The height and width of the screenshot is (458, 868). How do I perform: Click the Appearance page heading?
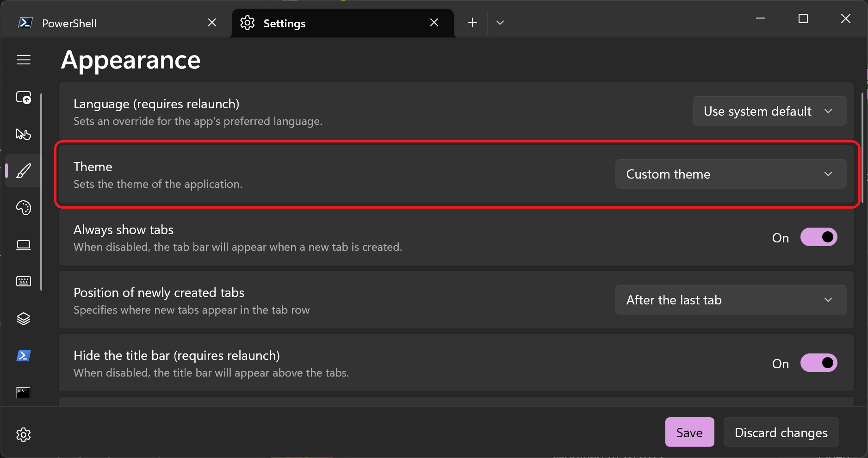(x=130, y=60)
